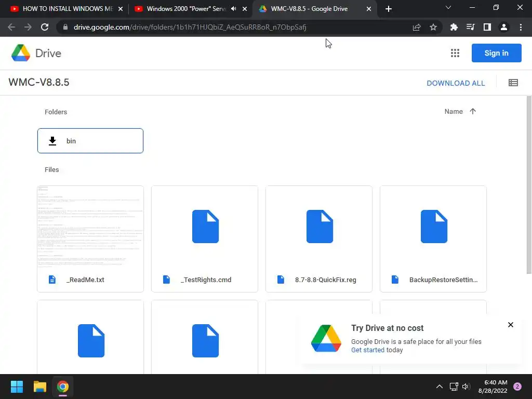532x399 pixels.
Task: Open a new browser tab
Action: (x=389, y=9)
